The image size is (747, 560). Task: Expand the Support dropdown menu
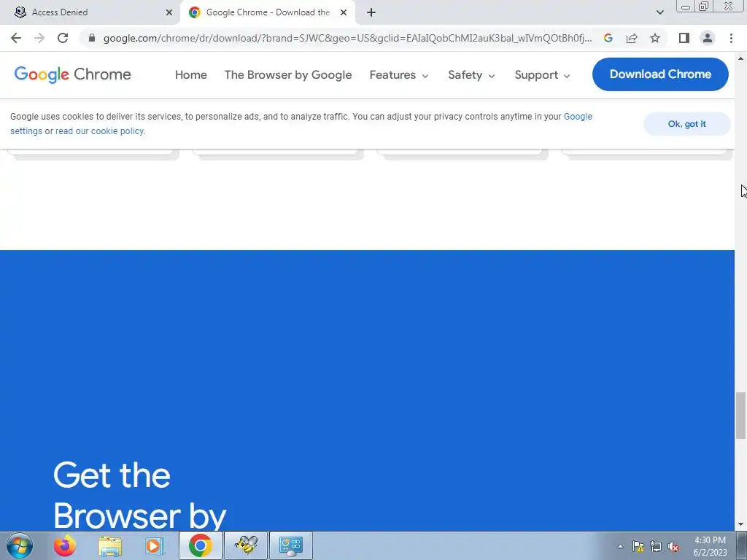pos(542,75)
